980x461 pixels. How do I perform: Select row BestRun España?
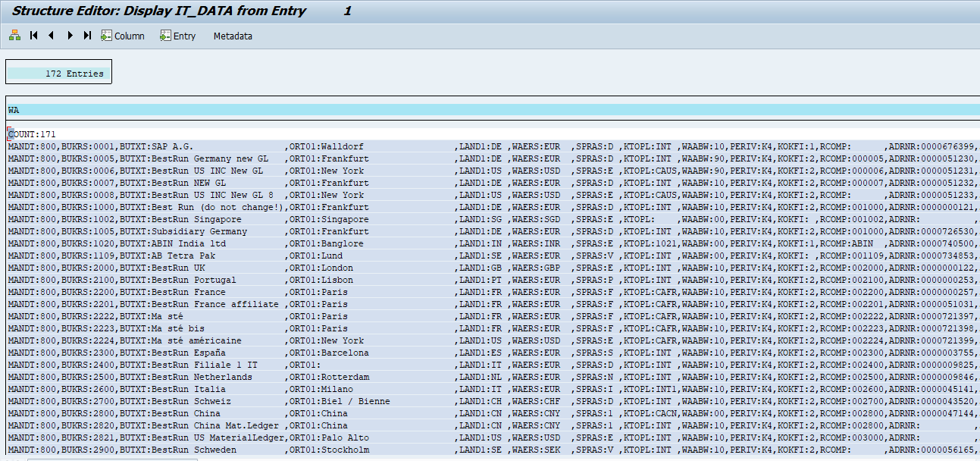point(493,353)
